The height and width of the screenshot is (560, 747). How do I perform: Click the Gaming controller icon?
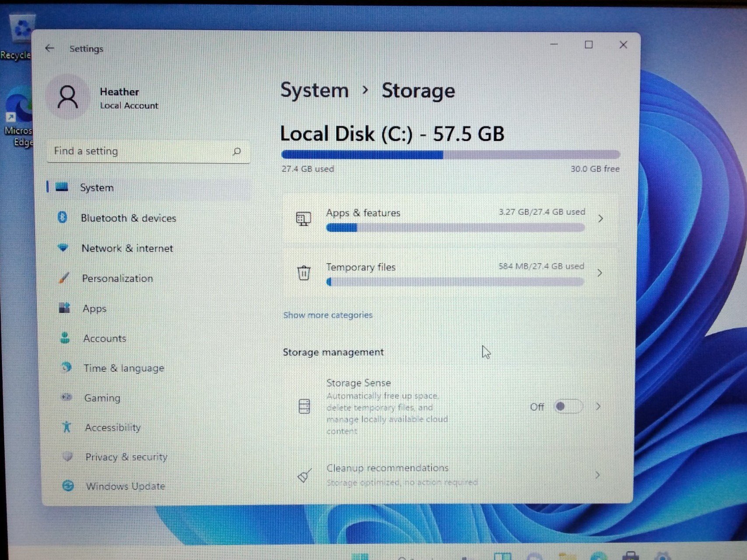(67, 397)
